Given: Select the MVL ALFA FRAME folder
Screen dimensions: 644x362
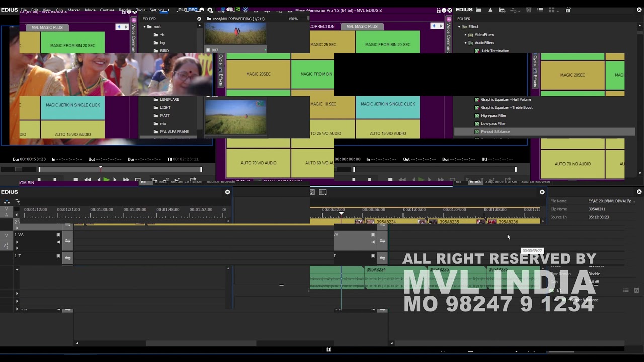Looking at the screenshot, I should 174,132.
